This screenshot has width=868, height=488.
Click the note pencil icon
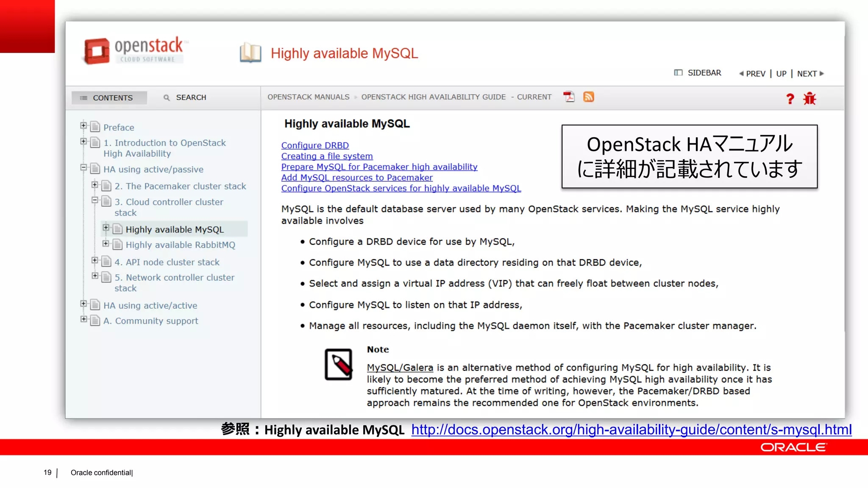pyautogui.click(x=338, y=364)
